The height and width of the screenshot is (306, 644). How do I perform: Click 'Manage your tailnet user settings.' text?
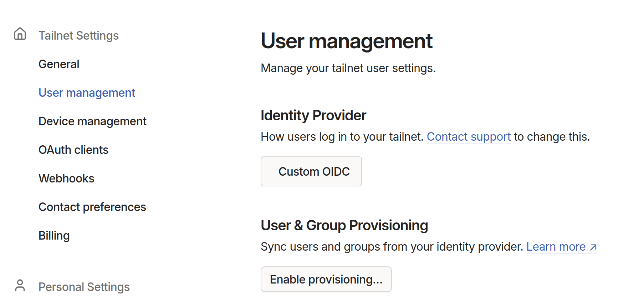(x=348, y=68)
